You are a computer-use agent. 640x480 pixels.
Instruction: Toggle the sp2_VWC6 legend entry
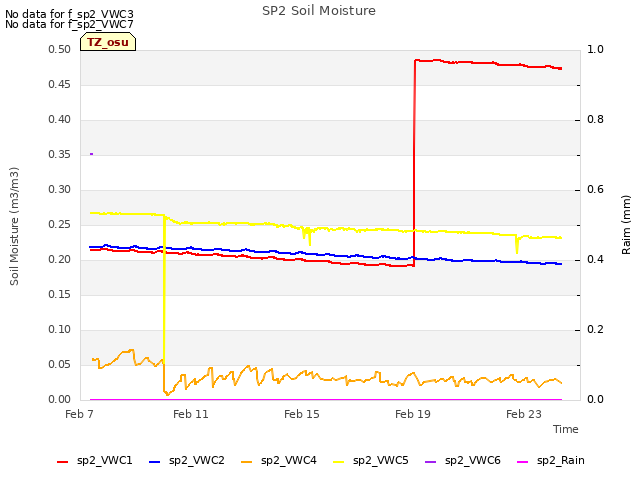pyautogui.click(x=463, y=460)
